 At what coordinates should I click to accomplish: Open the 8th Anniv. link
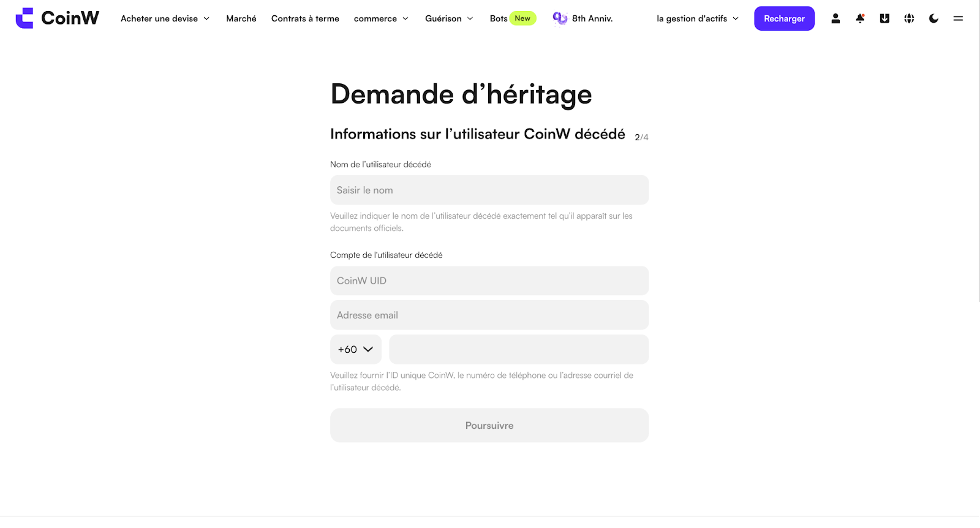(x=592, y=18)
